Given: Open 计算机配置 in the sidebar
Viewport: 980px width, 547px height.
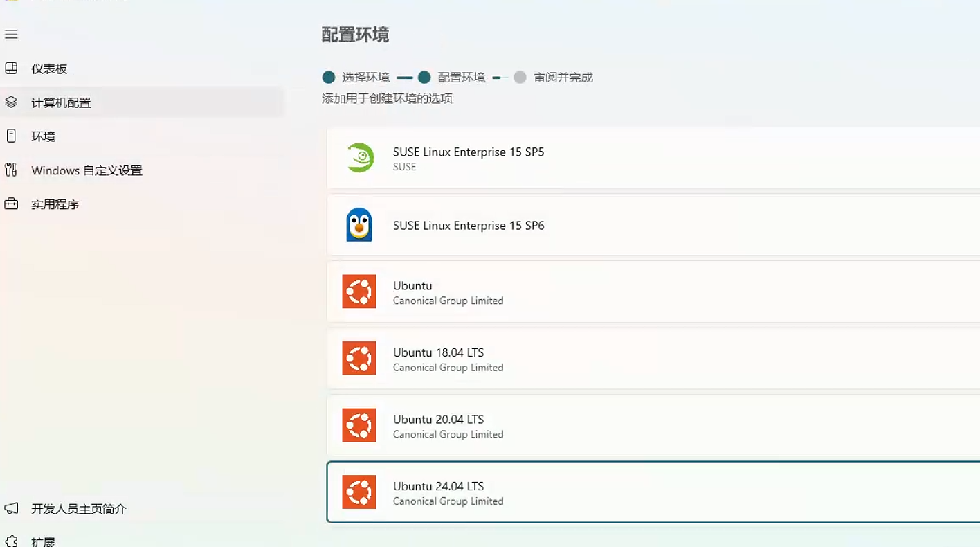Looking at the screenshot, I should (142, 102).
